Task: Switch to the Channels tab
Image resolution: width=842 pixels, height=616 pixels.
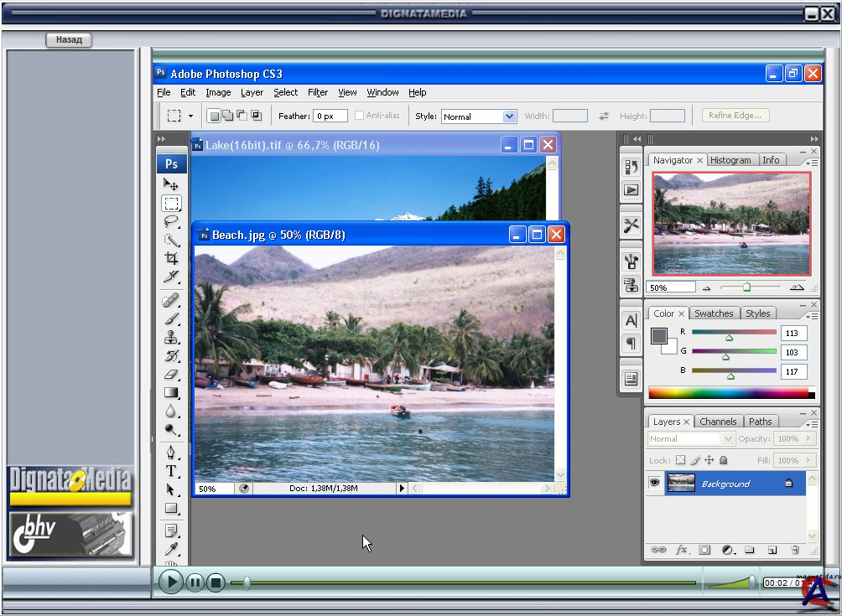Action: (718, 422)
